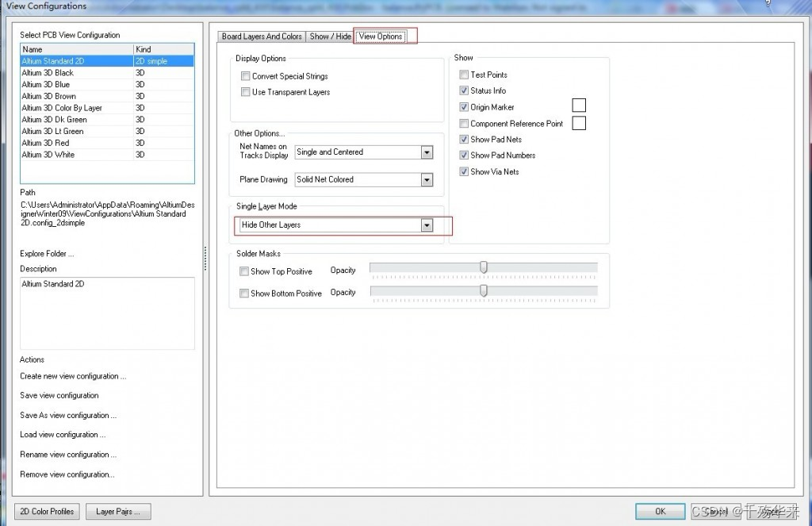
Task: Confirm with the OK button
Action: click(x=661, y=512)
